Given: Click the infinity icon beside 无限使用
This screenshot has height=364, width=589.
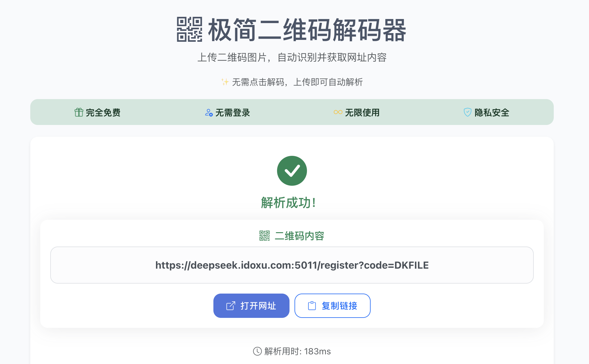Looking at the screenshot, I should pos(338,112).
